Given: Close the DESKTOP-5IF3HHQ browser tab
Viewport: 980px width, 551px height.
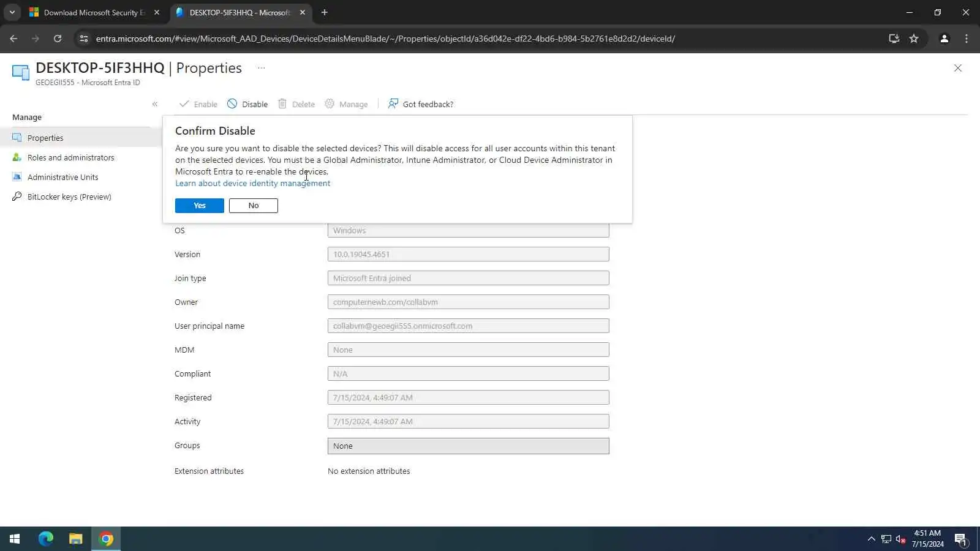Looking at the screenshot, I should coord(303,12).
